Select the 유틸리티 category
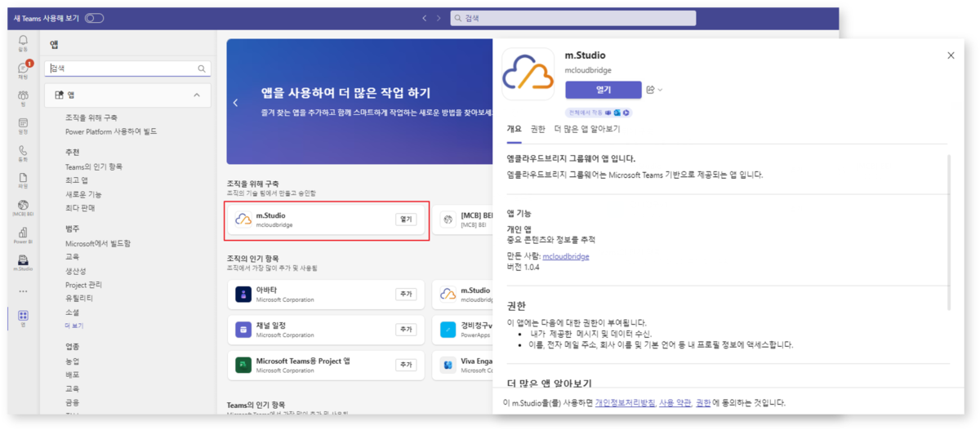980x430 pixels. click(x=79, y=298)
